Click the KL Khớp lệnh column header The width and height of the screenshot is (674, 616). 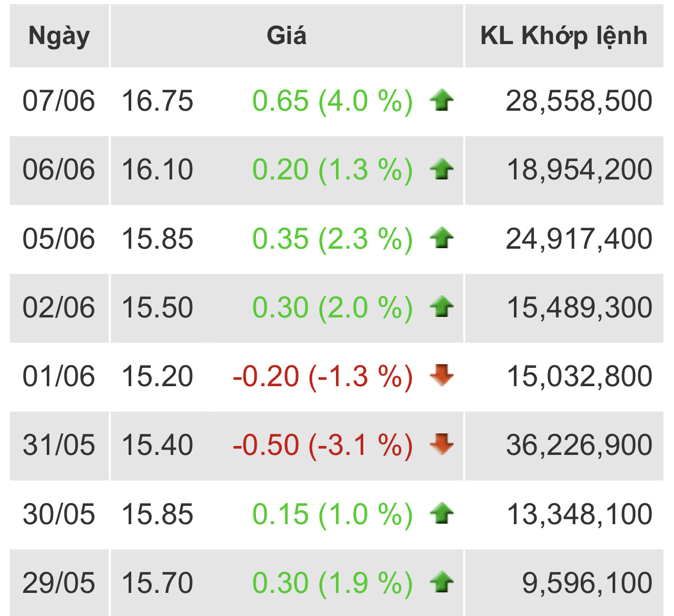564,36
